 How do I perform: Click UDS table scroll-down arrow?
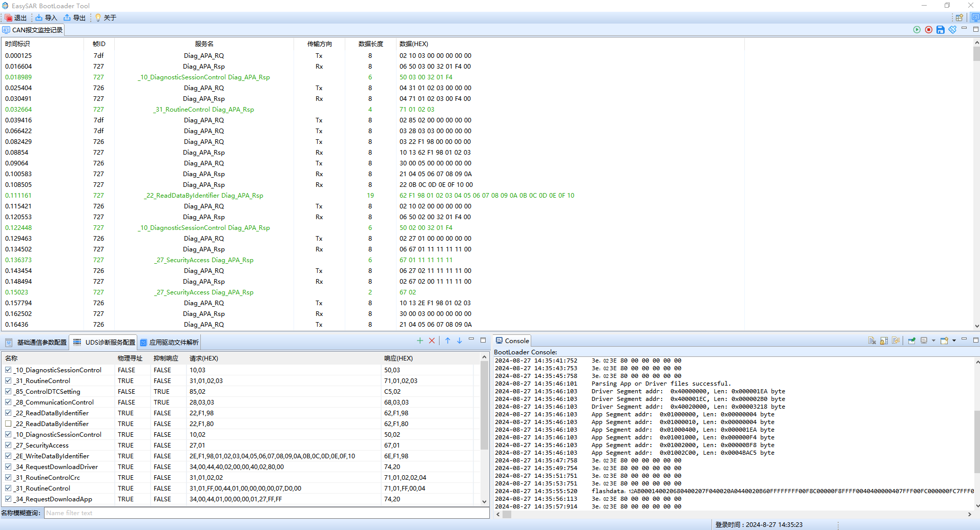pos(484,502)
